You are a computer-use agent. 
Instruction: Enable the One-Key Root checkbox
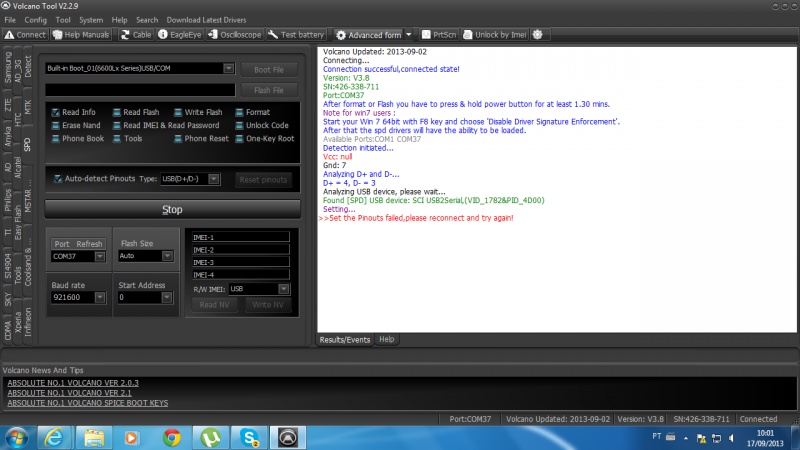pyautogui.click(x=239, y=139)
